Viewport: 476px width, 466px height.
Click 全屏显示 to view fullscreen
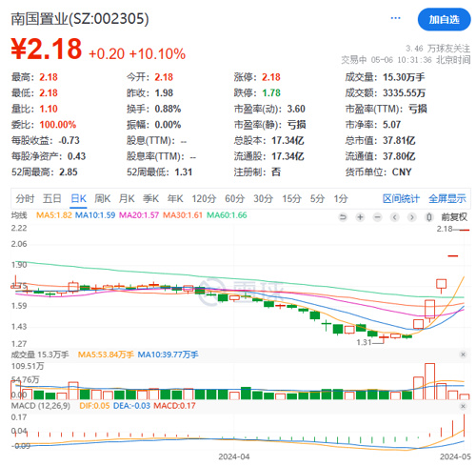tap(447, 199)
